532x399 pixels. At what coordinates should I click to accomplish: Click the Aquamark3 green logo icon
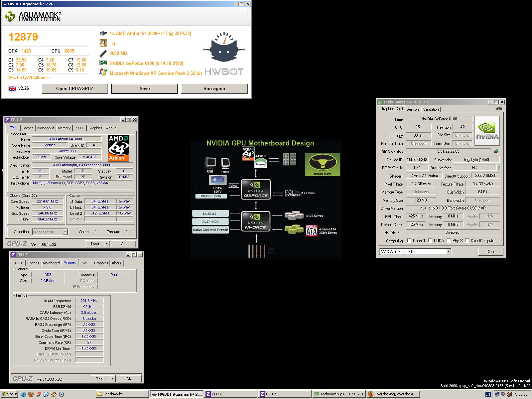pos(10,16)
